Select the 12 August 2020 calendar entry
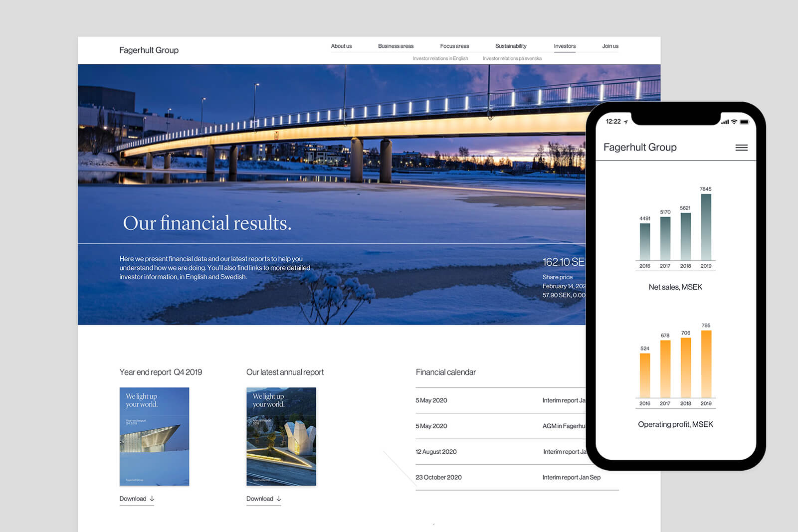Viewport: 798px width, 532px height. (500, 452)
